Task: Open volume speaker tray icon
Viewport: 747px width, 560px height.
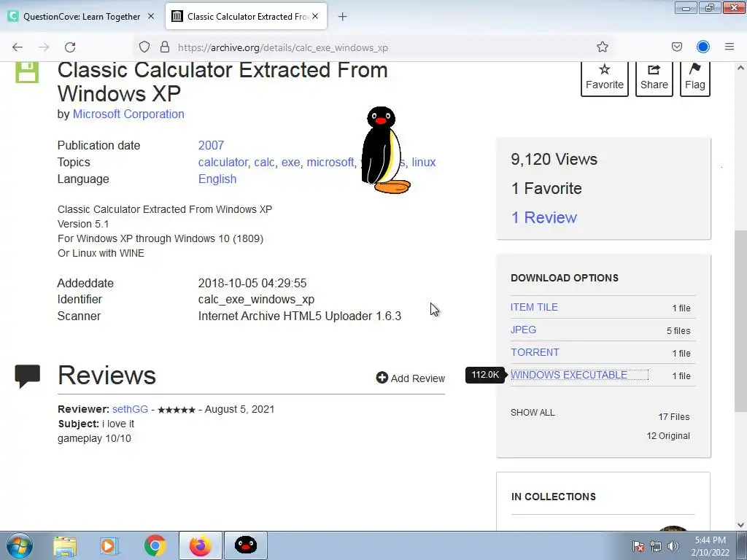Action: point(673,546)
